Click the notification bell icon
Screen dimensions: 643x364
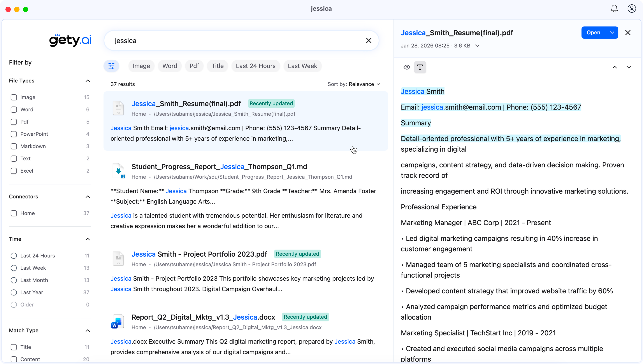pos(614,9)
